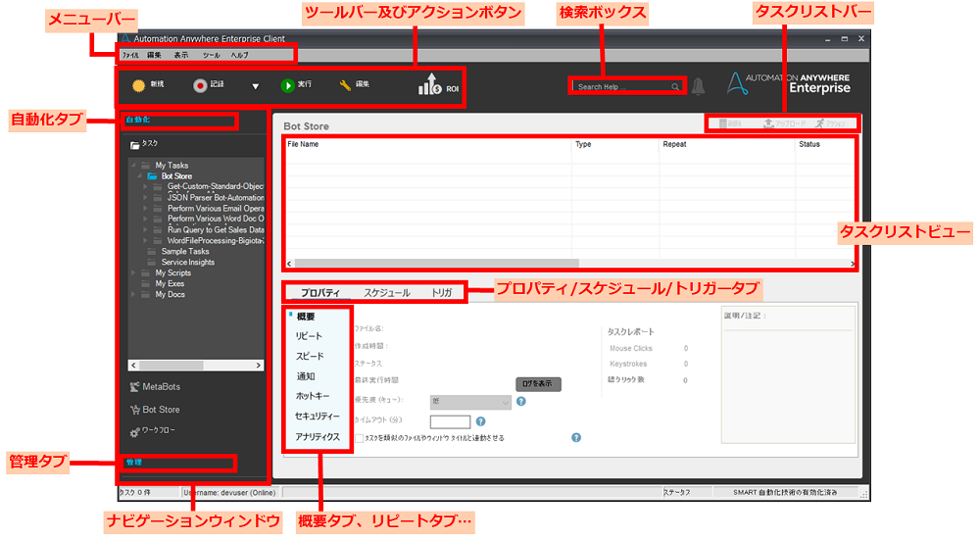Open the ヘルプ menu
The height and width of the screenshot is (541, 980).
[x=240, y=56]
